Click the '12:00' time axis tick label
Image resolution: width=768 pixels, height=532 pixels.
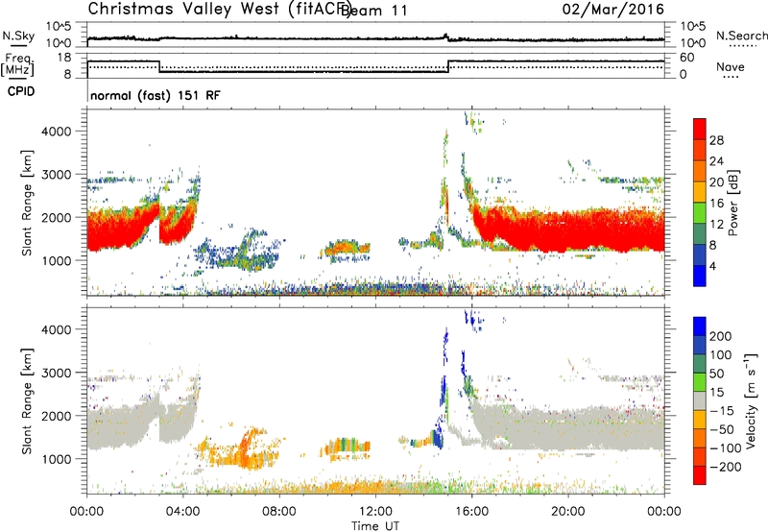point(375,512)
